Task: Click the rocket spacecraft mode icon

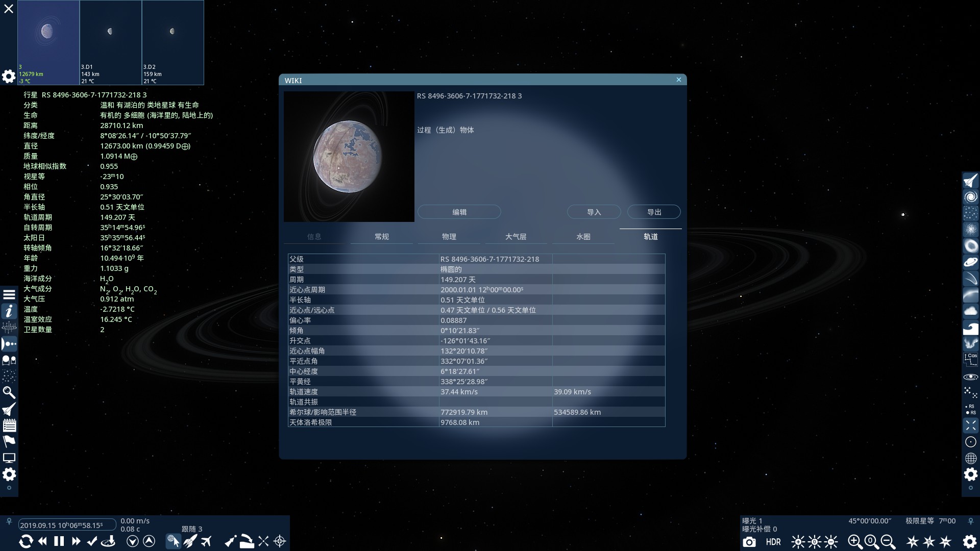Action: (x=190, y=541)
